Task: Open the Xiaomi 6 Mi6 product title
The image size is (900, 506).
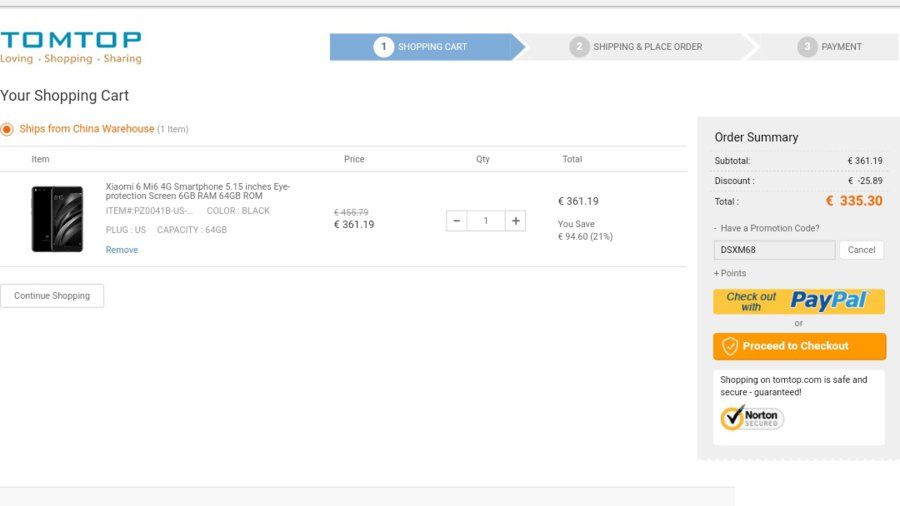Action: 197,191
